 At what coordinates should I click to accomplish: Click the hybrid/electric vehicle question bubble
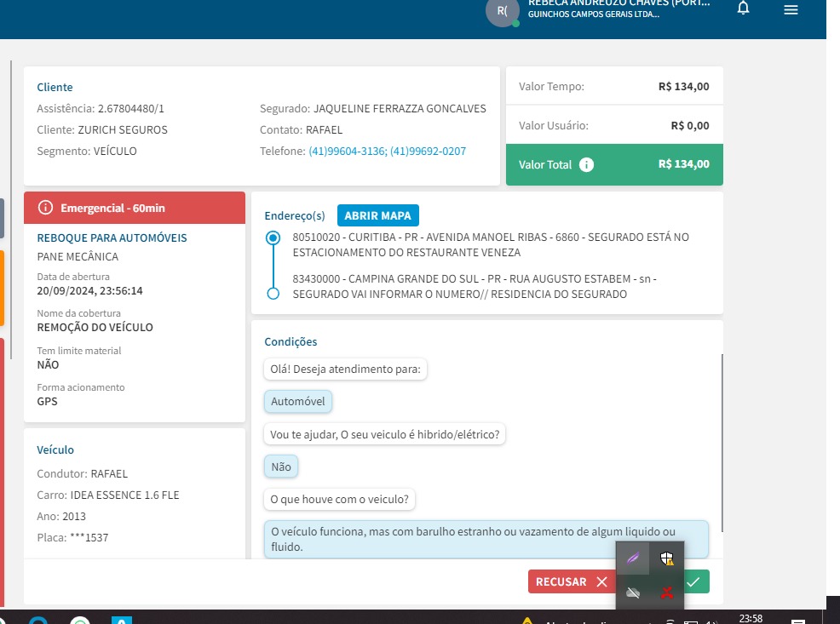point(384,434)
